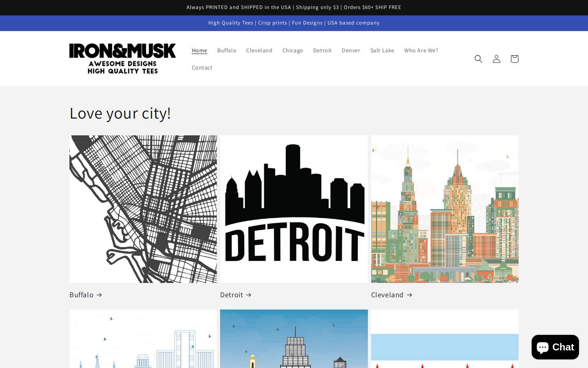This screenshot has height=368, width=588.
Task: Open the Shopify Chat widget
Action: click(555, 347)
